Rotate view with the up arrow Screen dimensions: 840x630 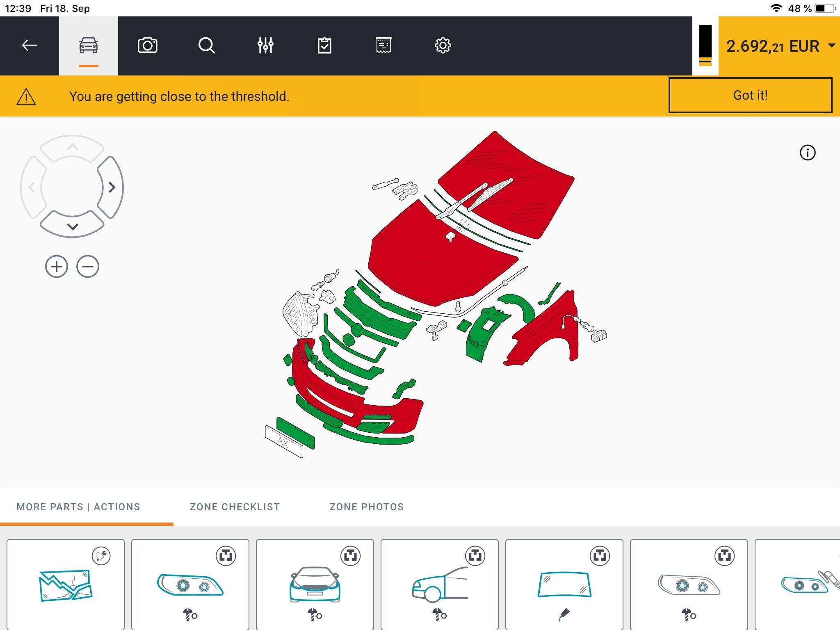[72, 148]
